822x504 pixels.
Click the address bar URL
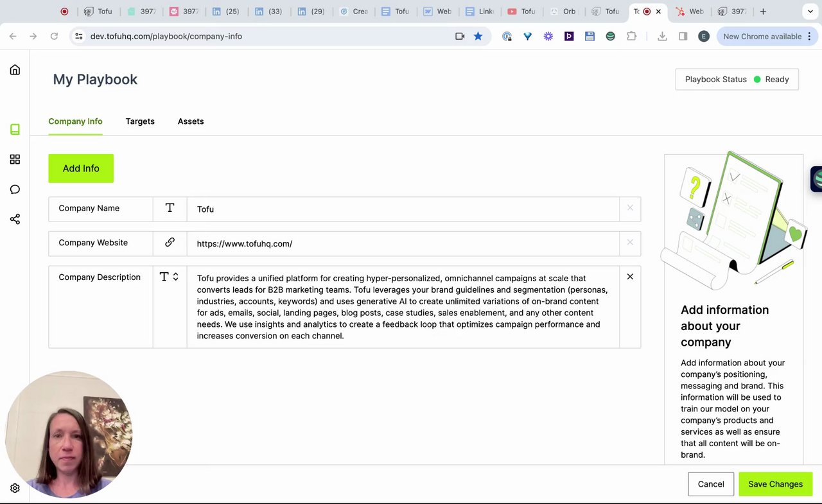tap(166, 37)
